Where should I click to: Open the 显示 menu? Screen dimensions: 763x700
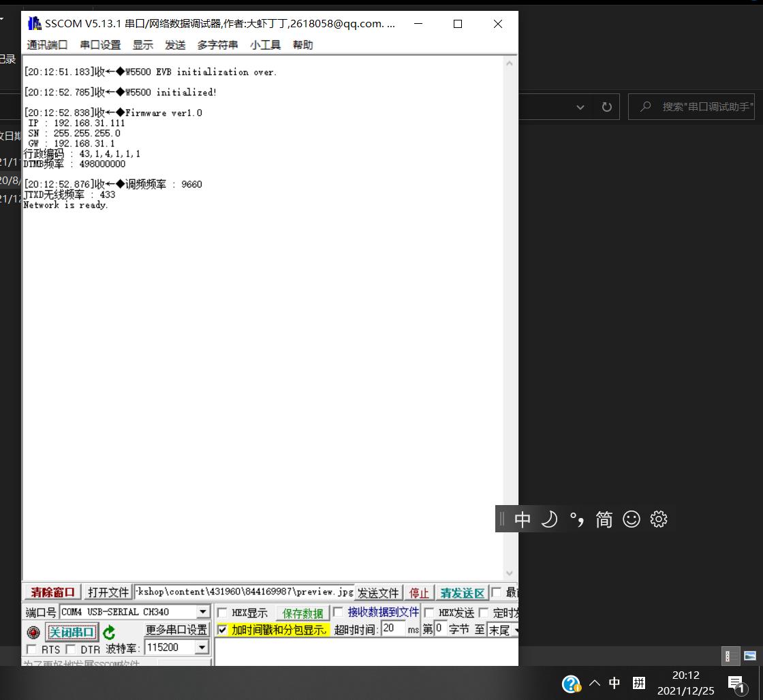(143, 45)
